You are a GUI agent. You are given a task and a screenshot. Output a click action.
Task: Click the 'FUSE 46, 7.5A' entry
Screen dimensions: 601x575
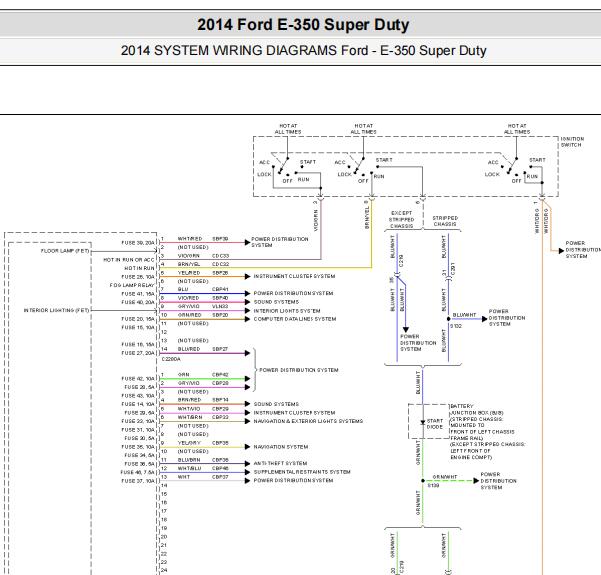pos(137,472)
